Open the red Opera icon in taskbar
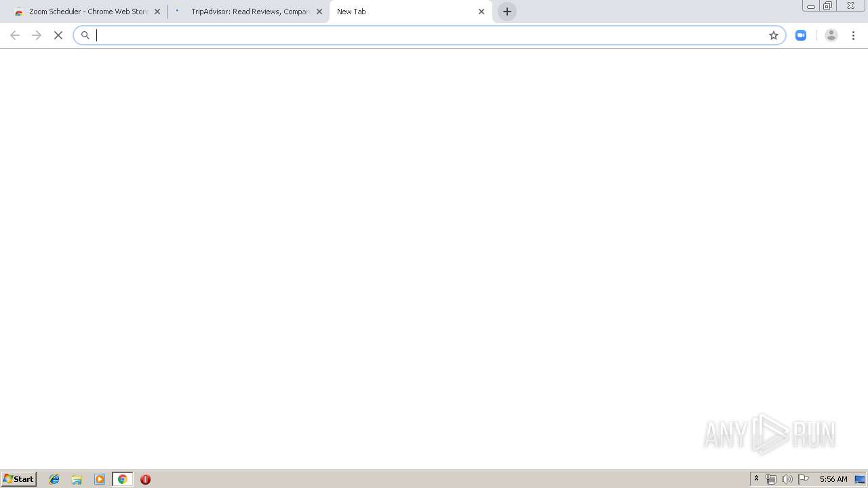This screenshot has width=868, height=488. click(145, 479)
